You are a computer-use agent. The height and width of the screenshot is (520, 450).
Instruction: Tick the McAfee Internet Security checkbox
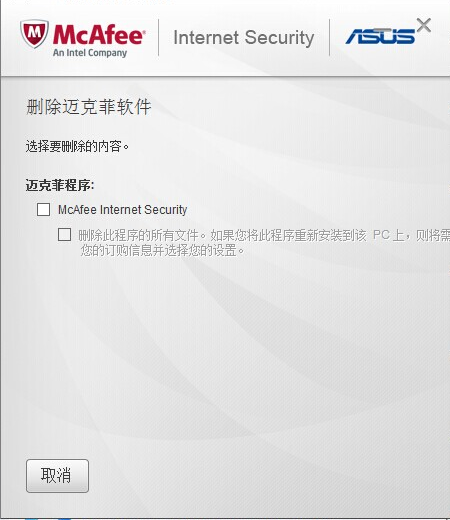[43, 210]
